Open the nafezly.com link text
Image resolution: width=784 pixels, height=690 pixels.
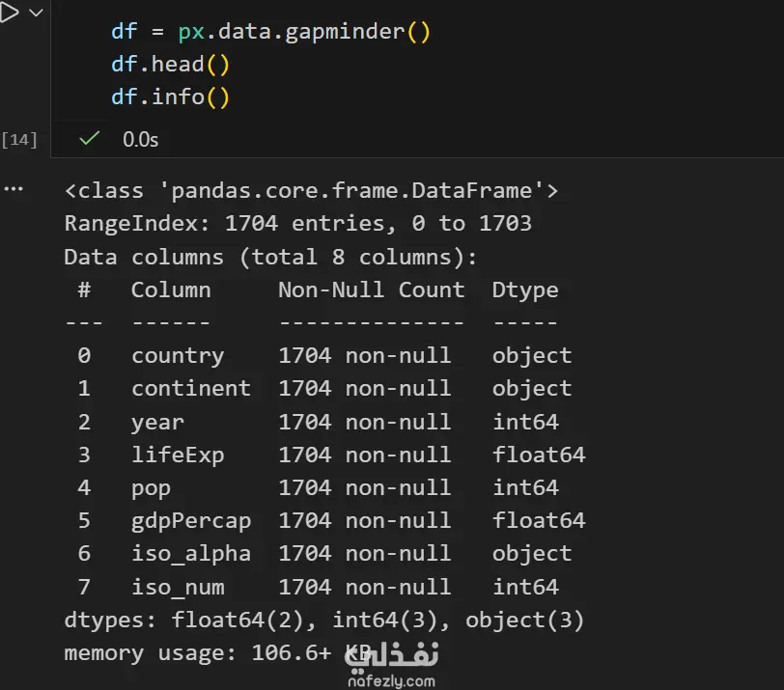pyautogui.click(x=391, y=680)
